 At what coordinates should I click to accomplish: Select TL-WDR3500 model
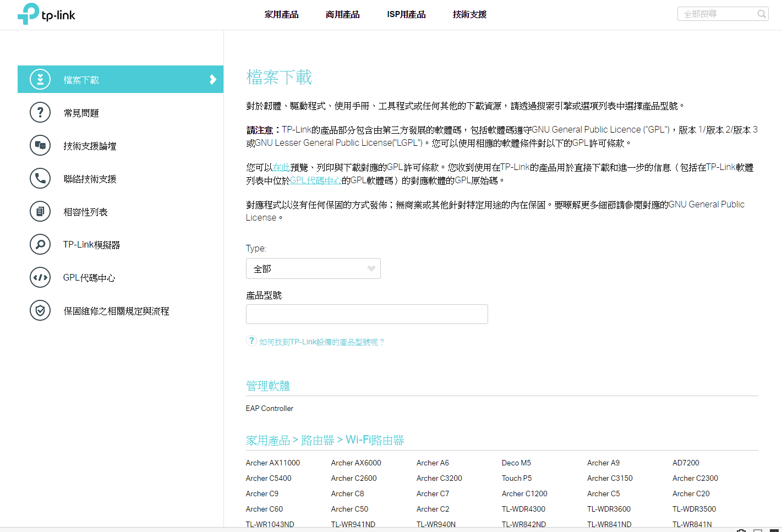pos(694,509)
